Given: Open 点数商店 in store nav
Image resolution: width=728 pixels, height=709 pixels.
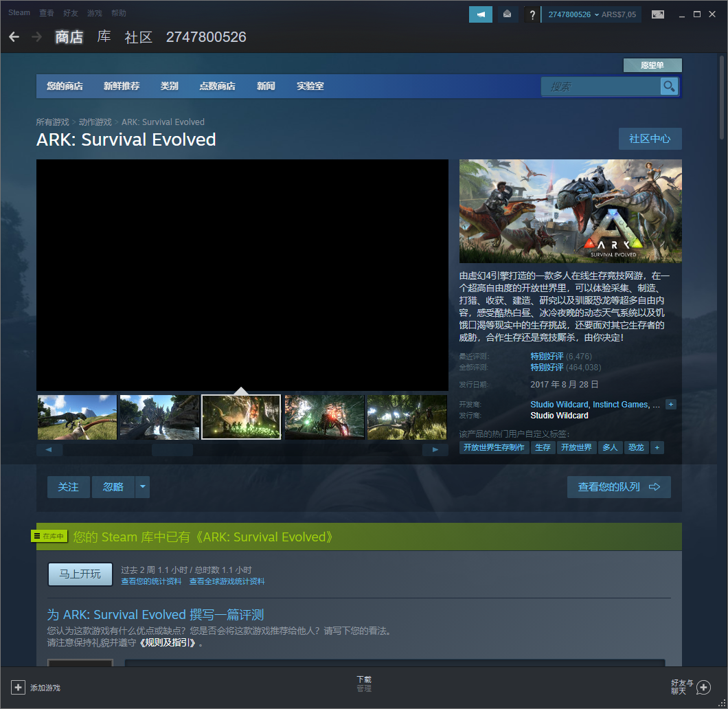Looking at the screenshot, I should 217,86.
